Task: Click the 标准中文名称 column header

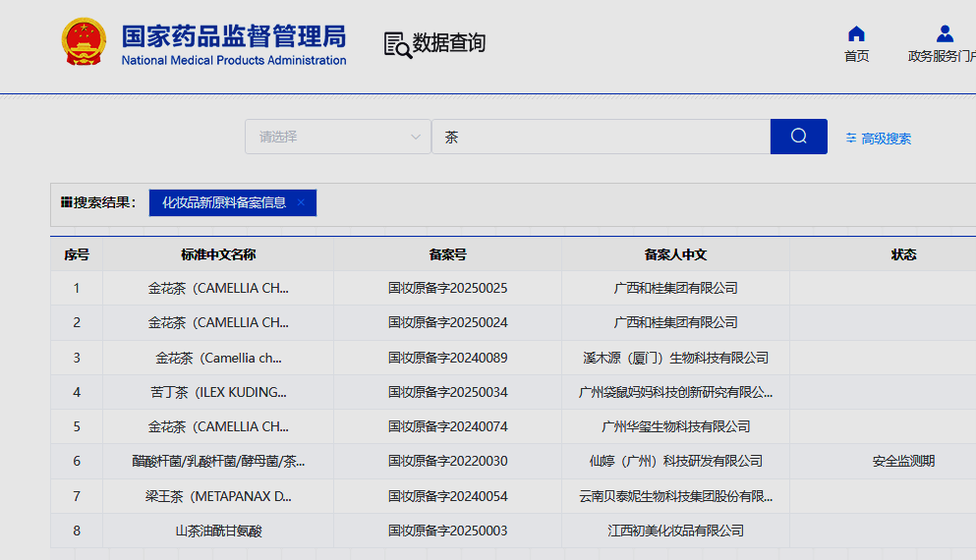Action: tap(218, 254)
